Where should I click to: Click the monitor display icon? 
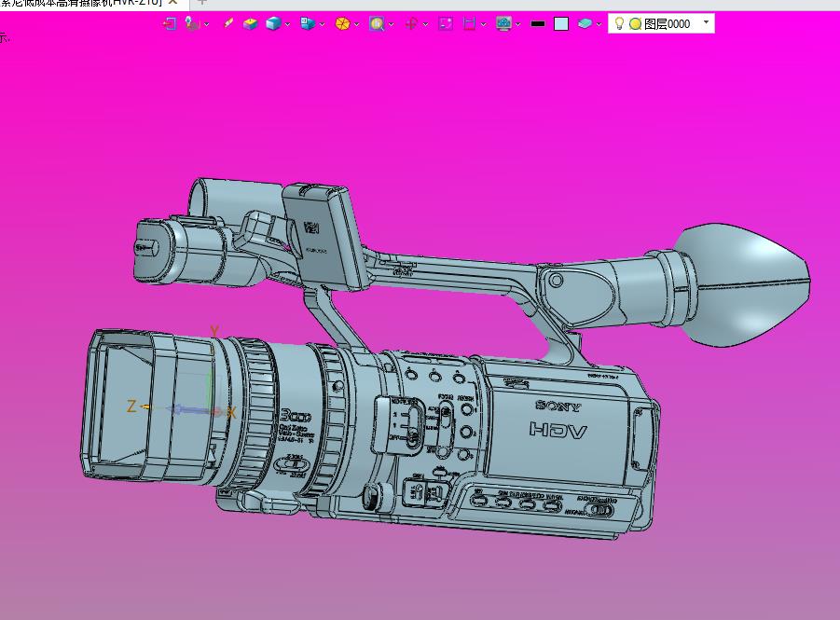[503, 23]
